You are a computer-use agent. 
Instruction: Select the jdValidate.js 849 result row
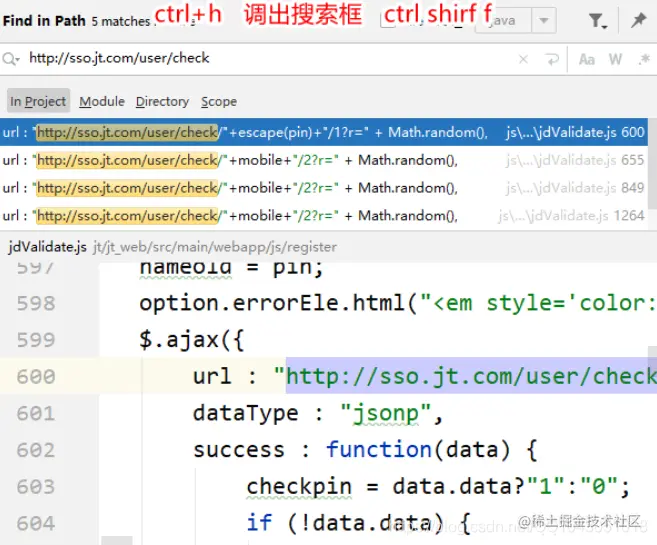point(323,188)
